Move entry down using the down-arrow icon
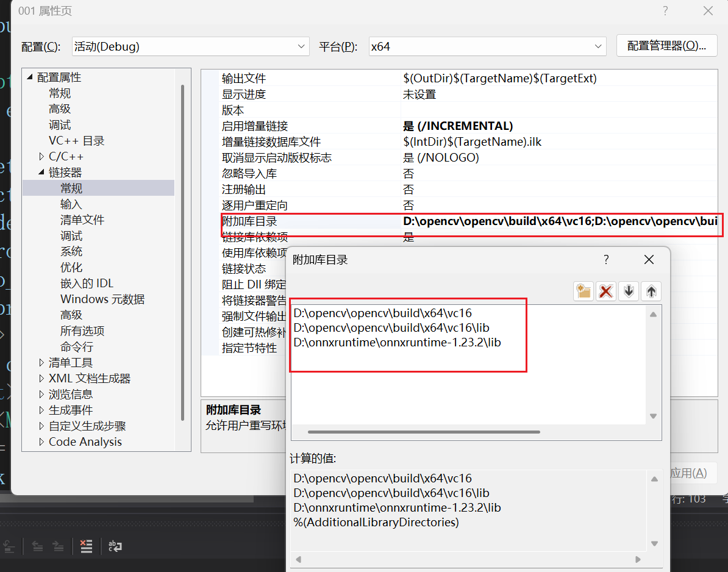 coord(628,291)
